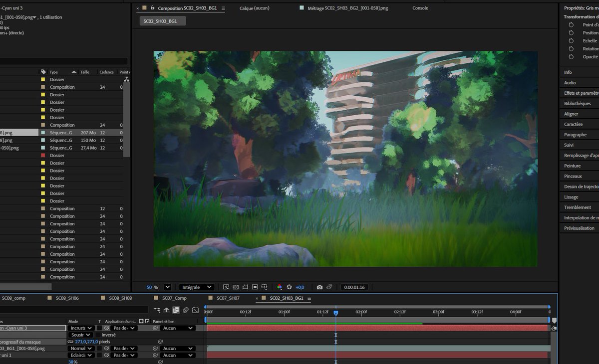The width and height of the screenshot is (599, 364).
Task: Click the exposure value +0,0
Action: [x=300, y=287]
